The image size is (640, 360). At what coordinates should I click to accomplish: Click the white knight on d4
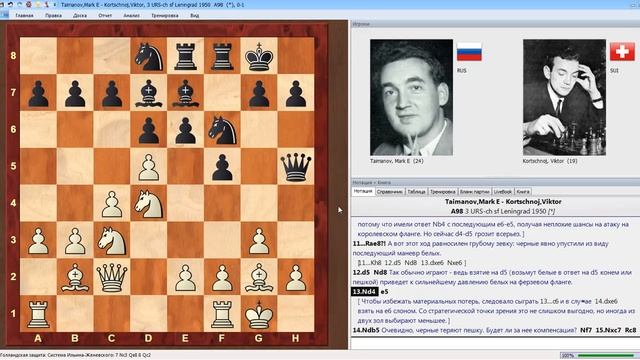(149, 203)
